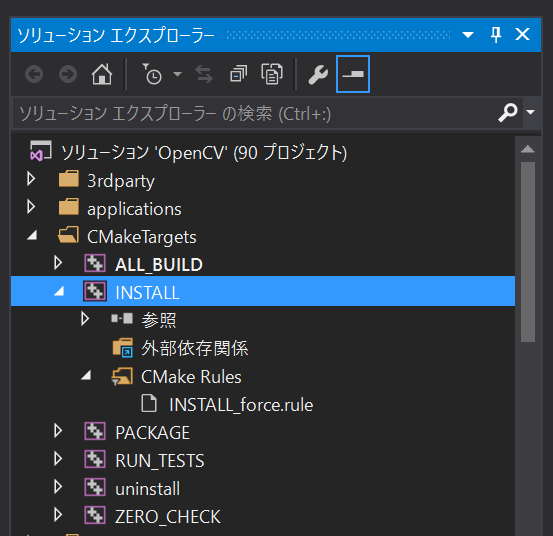The image size is (553, 536).
Task: Toggle the Preview Selected Items button
Action: (353, 74)
